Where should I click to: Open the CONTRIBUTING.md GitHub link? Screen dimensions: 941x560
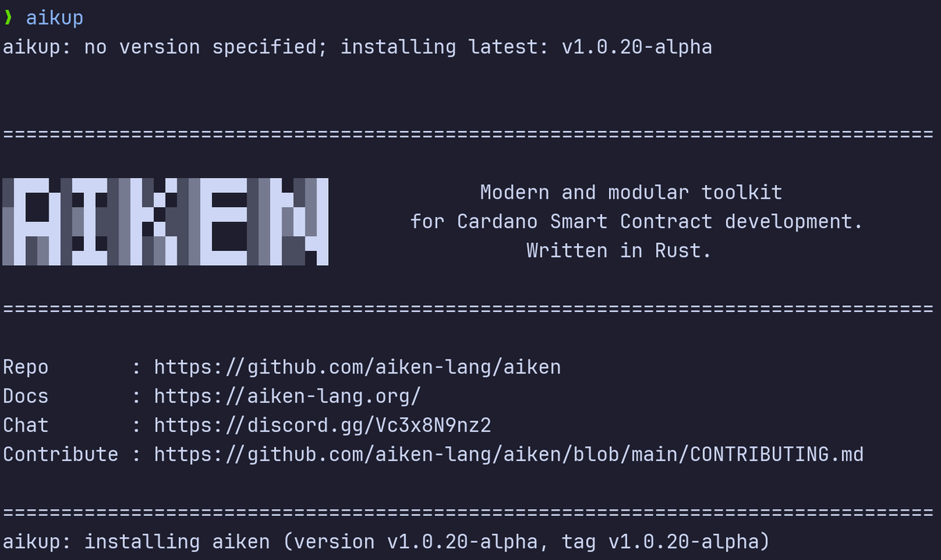click(x=509, y=454)
